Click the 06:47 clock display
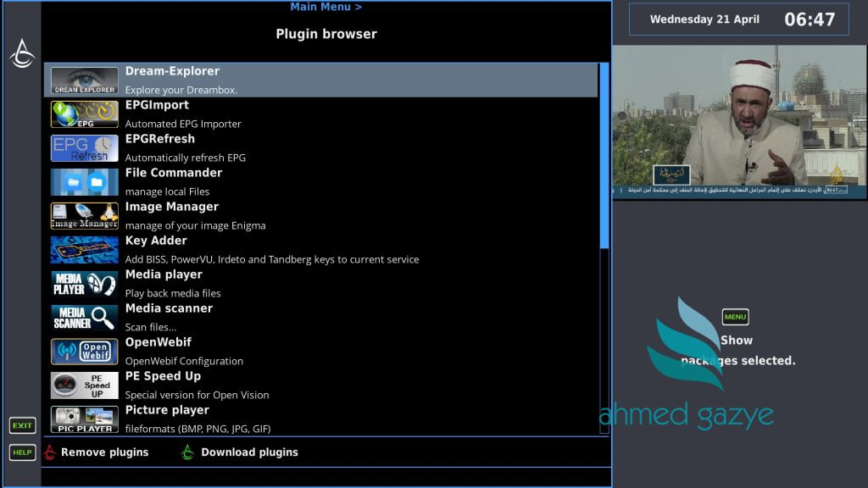Screen dimensions: 868x488 pyautogui.click(x=810, y=20)
